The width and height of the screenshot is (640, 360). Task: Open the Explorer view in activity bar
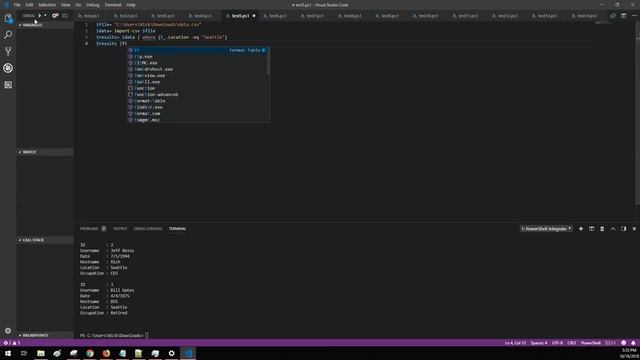(8, 18)
